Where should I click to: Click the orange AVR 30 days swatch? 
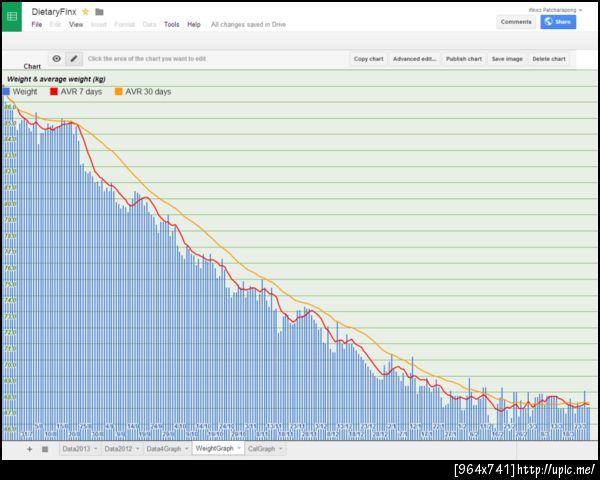119,91
